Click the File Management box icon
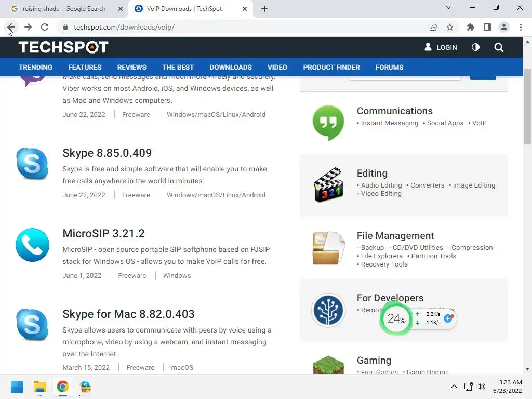The image size is (532, 399). [x=328, y=248]
